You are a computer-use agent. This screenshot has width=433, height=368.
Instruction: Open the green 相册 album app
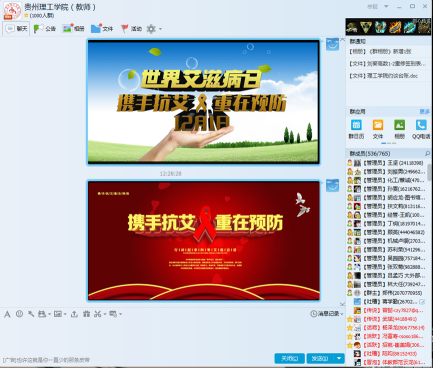(399, 129)
